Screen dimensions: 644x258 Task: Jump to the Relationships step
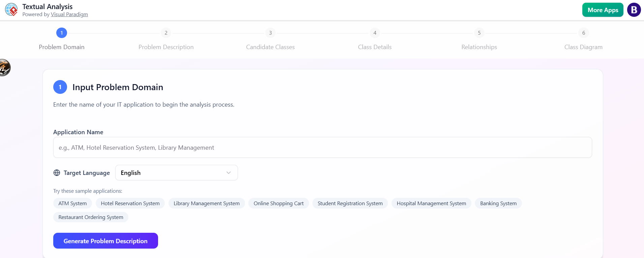pyautogui.click(x=479, y=47)
